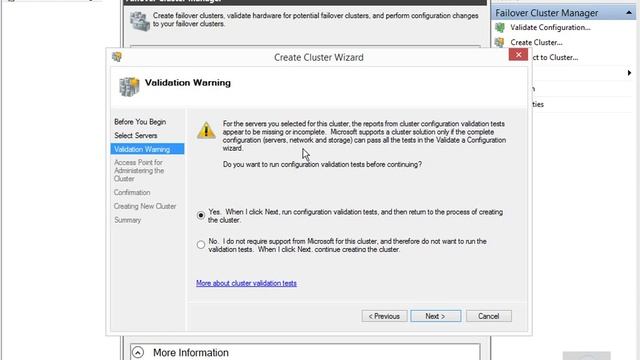Go to Select Servers step
The image size is (640, 360).
coord(136,136)
